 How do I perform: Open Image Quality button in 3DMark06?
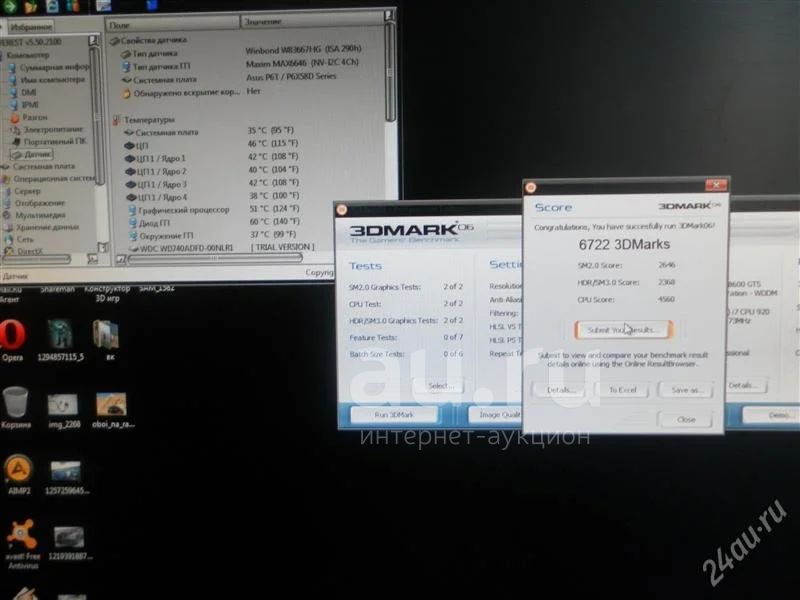coord(496,415)
